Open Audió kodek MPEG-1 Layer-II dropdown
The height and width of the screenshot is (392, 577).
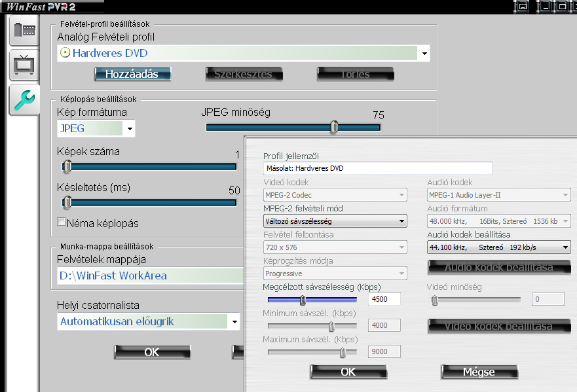coord(499,195)
